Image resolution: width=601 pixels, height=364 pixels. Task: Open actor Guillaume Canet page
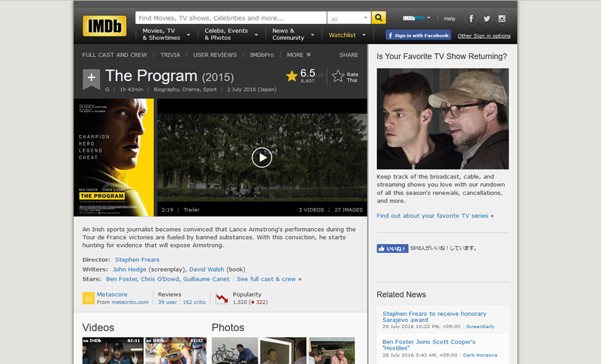tap(206, 279)
